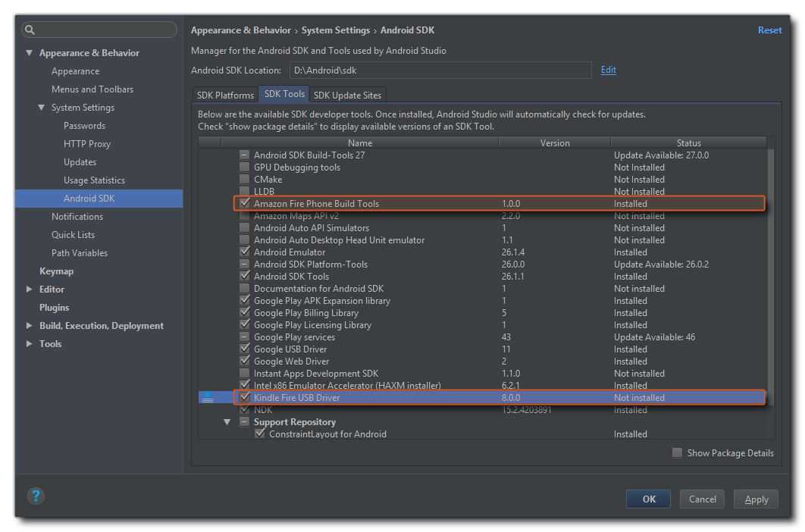The height and width of the screenshot is (532, 805).
Task: Collapse the Support Repository group
Action: pyautogui.click(x=227, y=422)
